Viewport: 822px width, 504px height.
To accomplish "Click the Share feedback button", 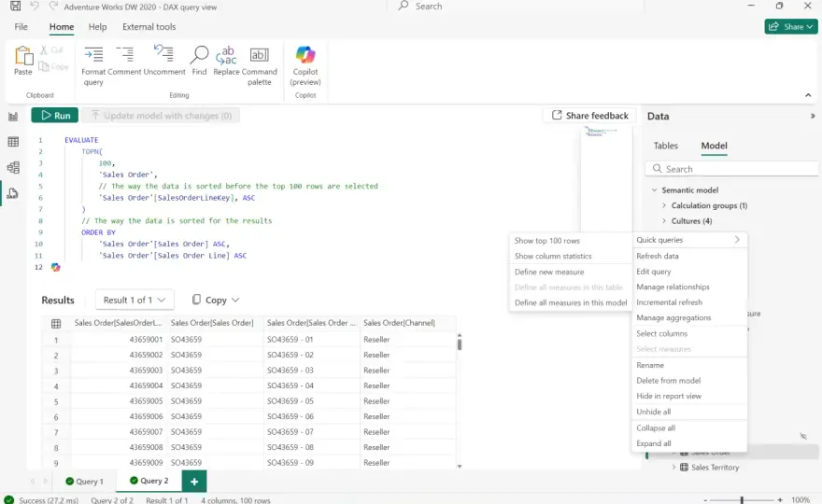I will pyautogui.click(x=589, y=115).
